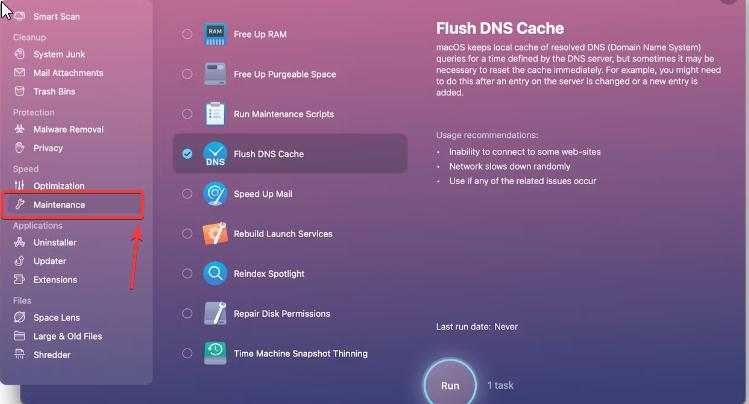
Task: Click the Free Up Purgeable Space drive icon
Action: (x=216, y=74)
